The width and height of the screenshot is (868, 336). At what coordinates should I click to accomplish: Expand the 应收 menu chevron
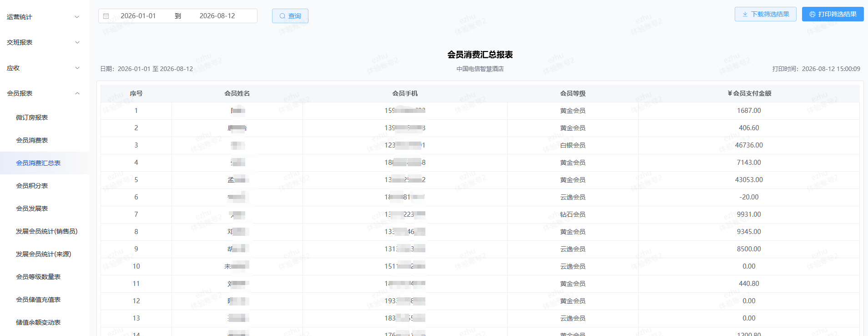pos(77,68)
